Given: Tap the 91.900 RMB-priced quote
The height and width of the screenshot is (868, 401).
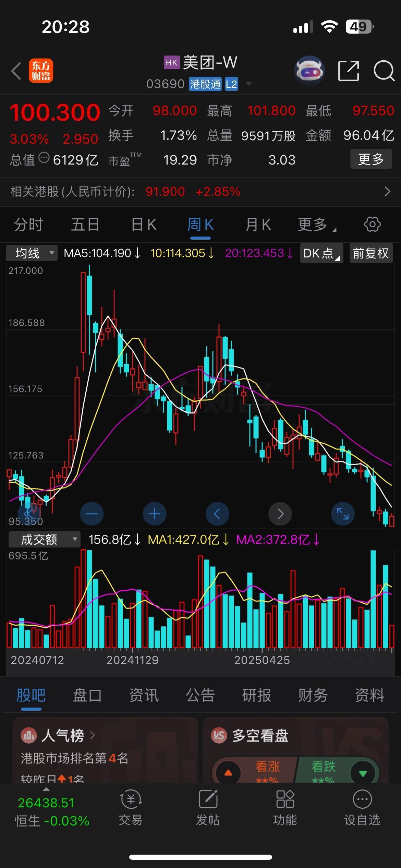Looking at the screenshot, I should pyautogui.click(x=165, y=192).
